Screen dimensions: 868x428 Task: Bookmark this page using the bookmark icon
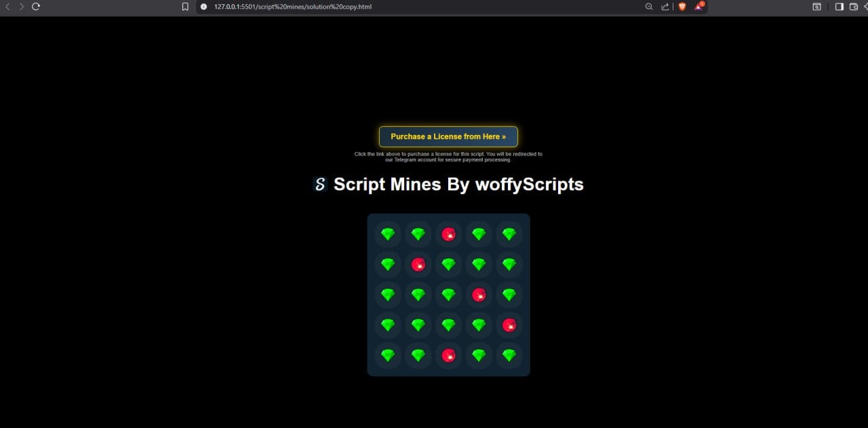185,7
